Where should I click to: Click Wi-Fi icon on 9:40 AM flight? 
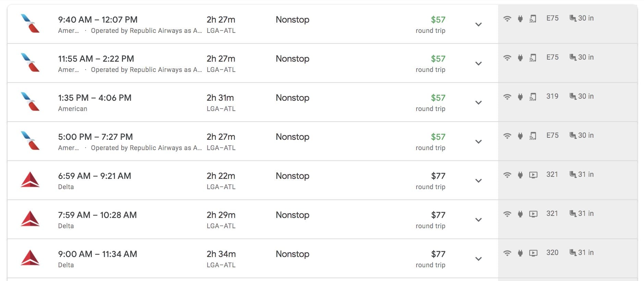click(x=507, y=19)
